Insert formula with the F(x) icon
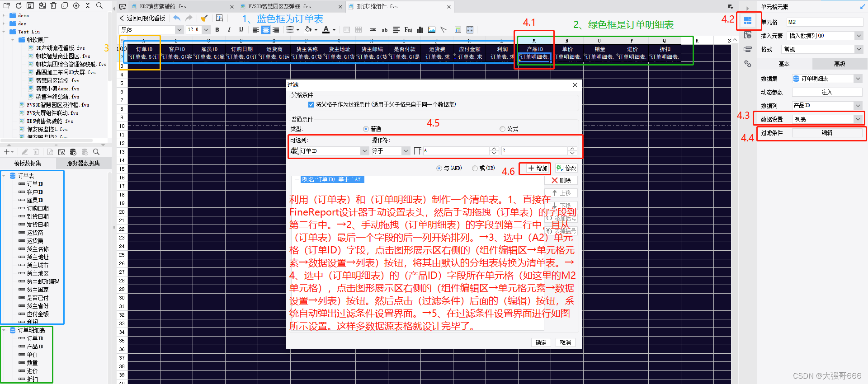This screenshot has width=868, height=384. click(408, 30)
